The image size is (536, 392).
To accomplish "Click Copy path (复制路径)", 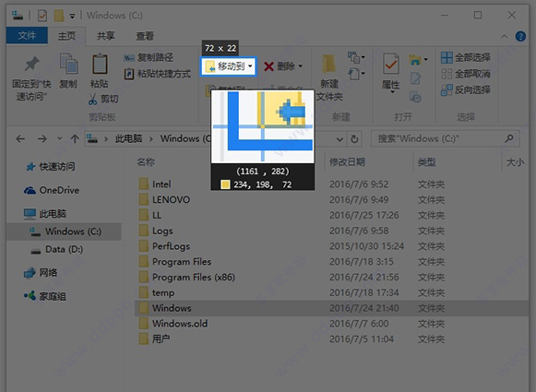I will 149,57.
